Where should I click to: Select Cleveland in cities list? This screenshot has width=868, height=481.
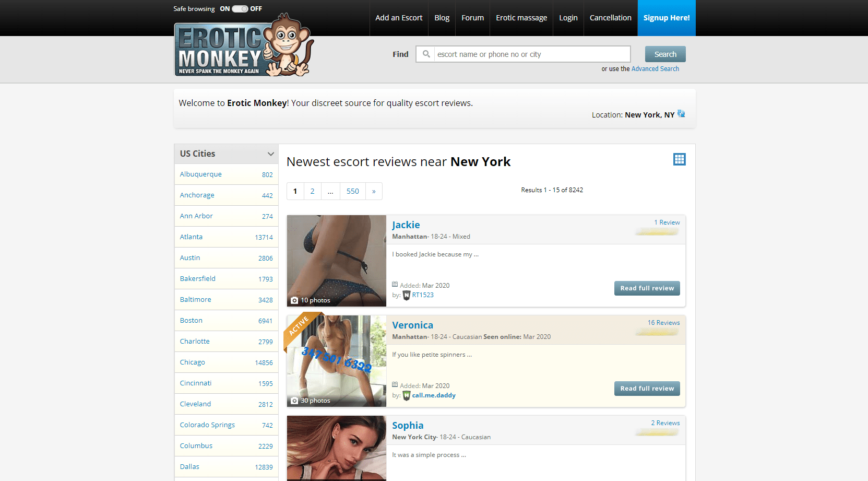pos(227,404)
